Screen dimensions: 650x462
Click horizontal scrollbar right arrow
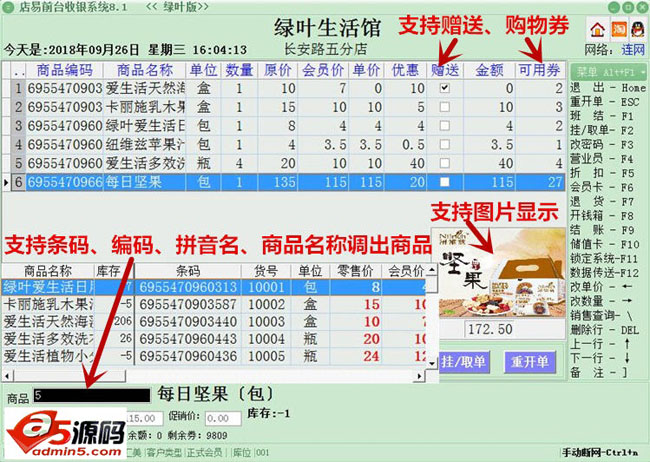(x=420, y=376)
